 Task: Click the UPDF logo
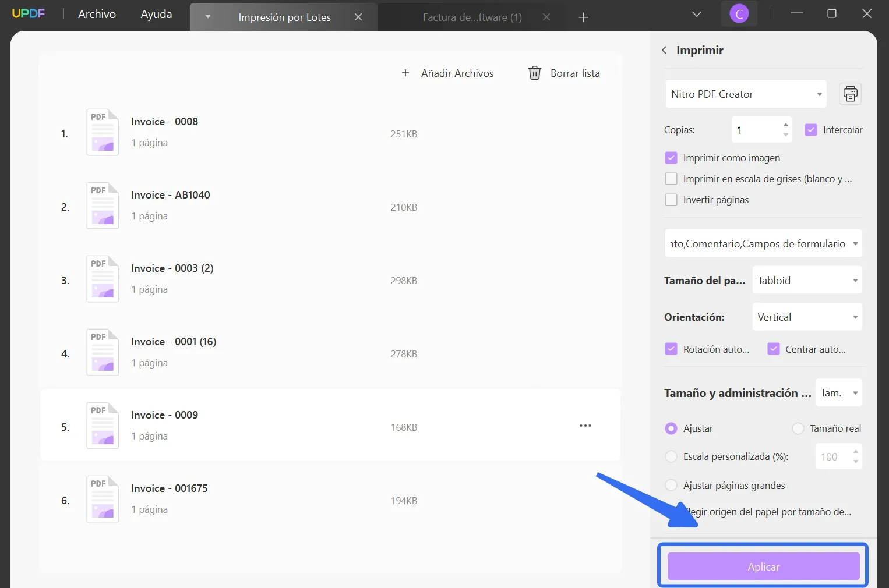pyautogui.click(x=29, y=13)
